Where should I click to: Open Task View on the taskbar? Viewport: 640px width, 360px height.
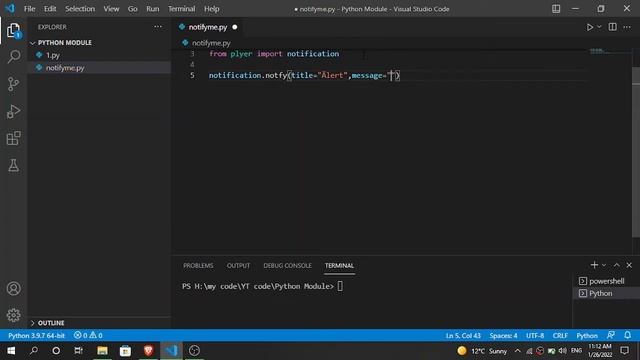click(79, 351)
